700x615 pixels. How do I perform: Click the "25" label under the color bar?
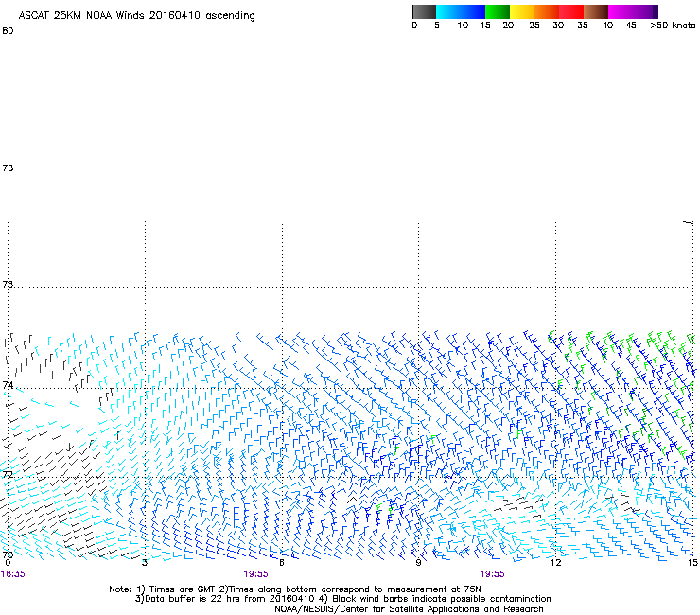click(534, 26)
